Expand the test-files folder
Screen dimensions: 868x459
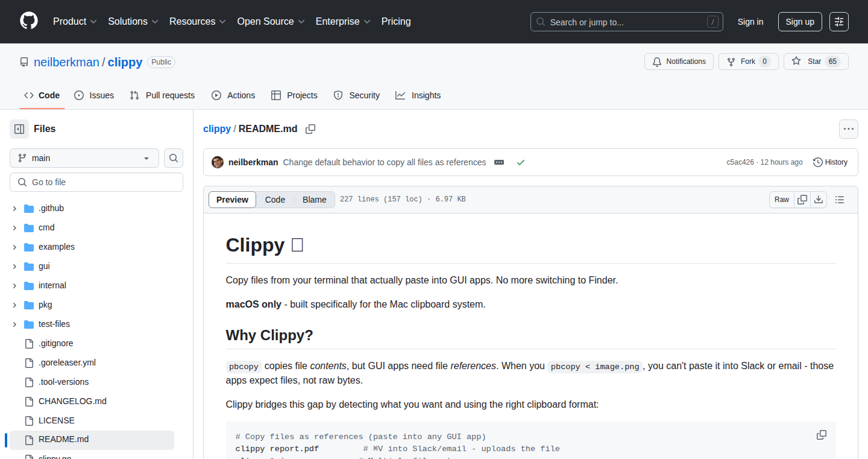pos(14,324)
